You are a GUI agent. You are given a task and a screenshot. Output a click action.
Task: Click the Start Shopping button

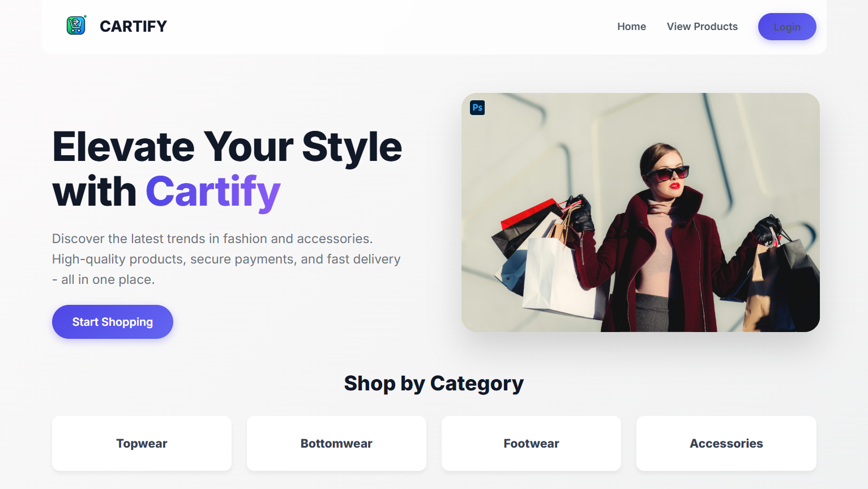pos(113,322)
